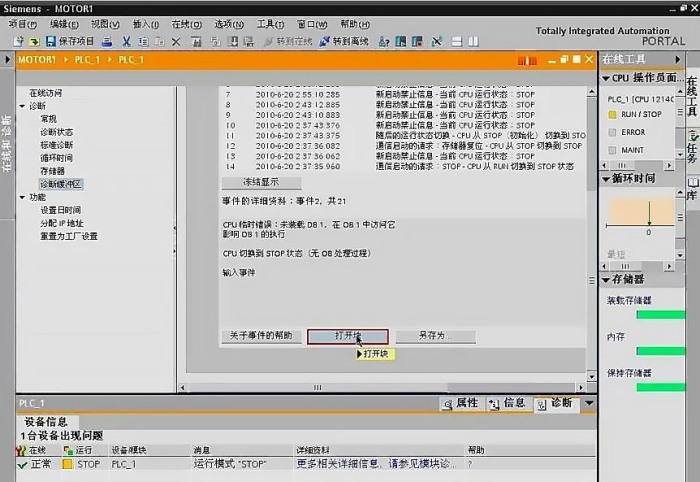The width and height of the screenshot is (700, 482).
Task: Select the 设置日时间 tree item
Action: [x=61, y=210]
